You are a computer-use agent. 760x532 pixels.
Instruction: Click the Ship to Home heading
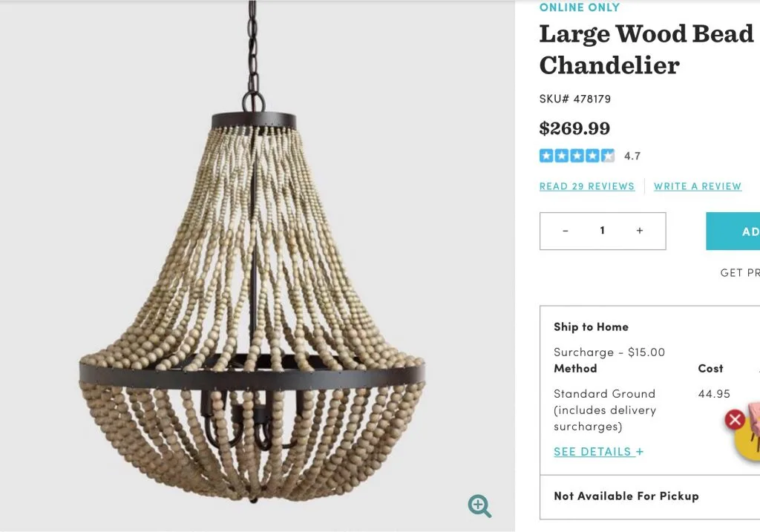point(591,327)
